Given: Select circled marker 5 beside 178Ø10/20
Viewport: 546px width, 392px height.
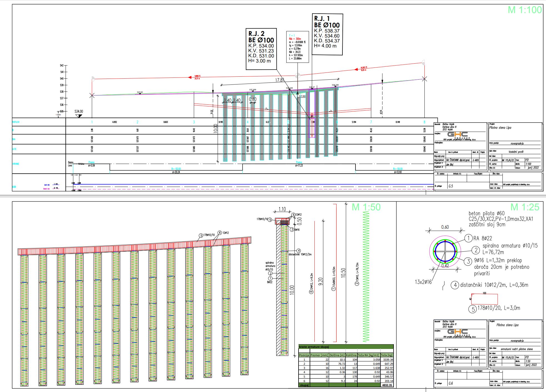Looking at the screenshot, I should [x=473, y=309].
